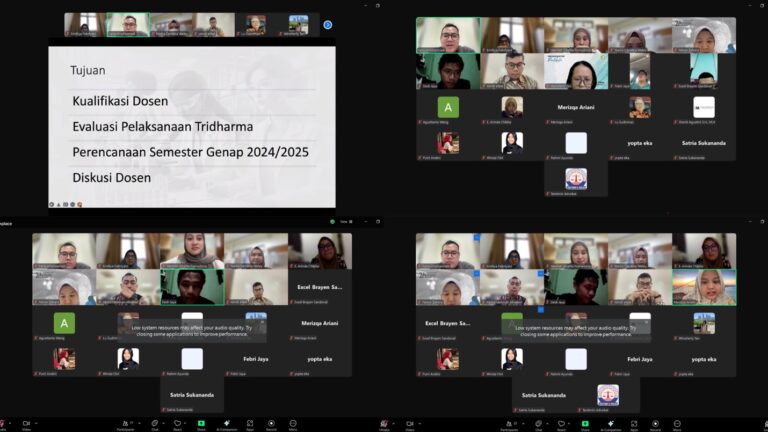Click low system resources notice in bottom-right window
768x432 pixels.
click(576, 331)
